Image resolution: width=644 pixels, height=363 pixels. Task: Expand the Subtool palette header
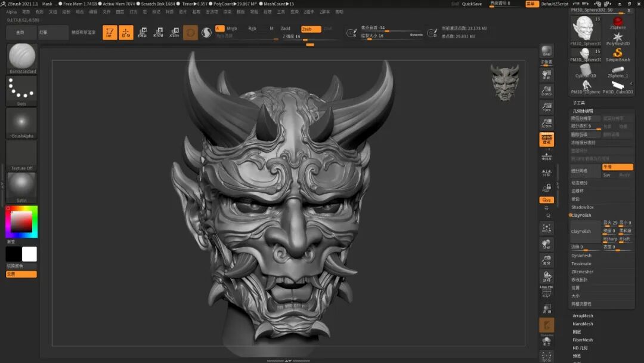[x=578, y=103]
